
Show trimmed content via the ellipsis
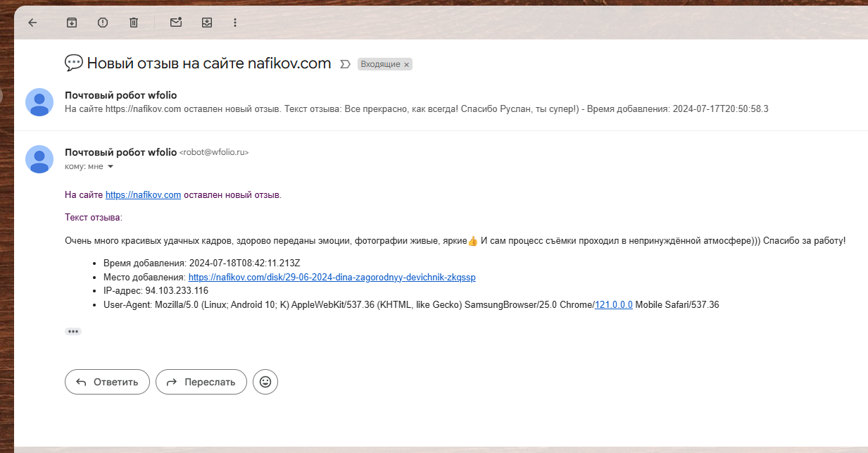point(73,331)
